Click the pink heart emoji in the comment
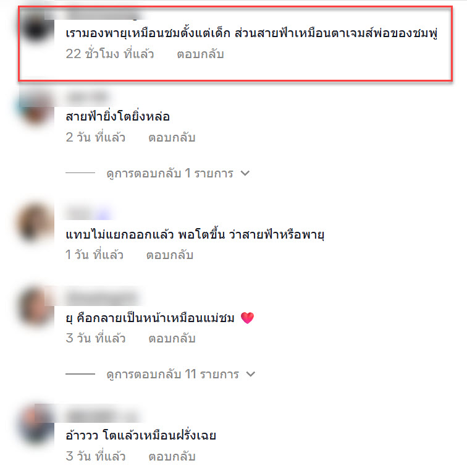 [x=247, y=318]
